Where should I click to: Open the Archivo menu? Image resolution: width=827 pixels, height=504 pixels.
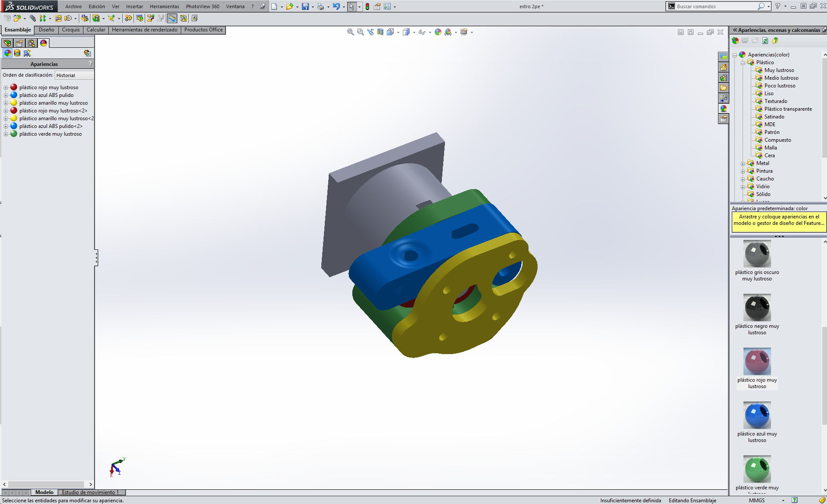[x=74, y=6]
